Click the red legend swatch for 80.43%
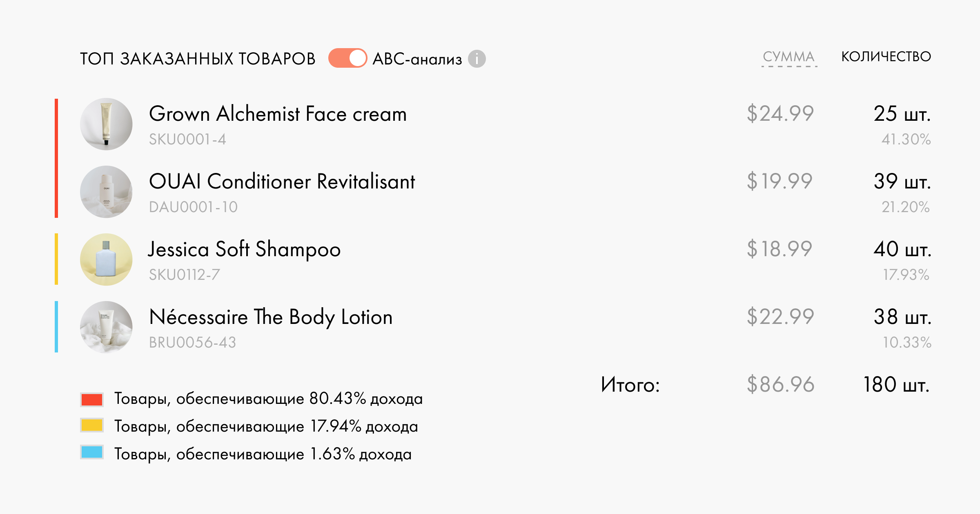The image size is (980, 514). tap(92, 399)
